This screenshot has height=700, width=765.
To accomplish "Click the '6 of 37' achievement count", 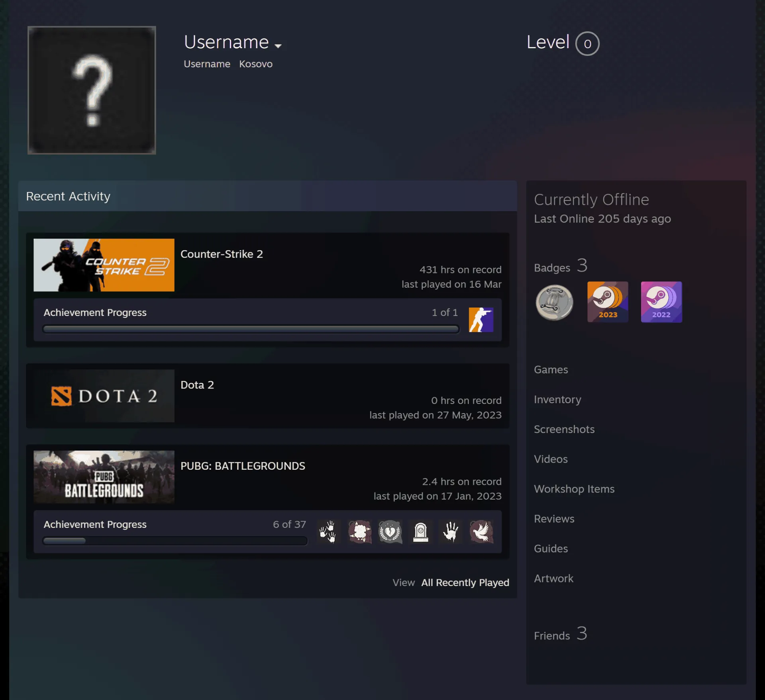I will pyautogui.click(x=289, y=525).
